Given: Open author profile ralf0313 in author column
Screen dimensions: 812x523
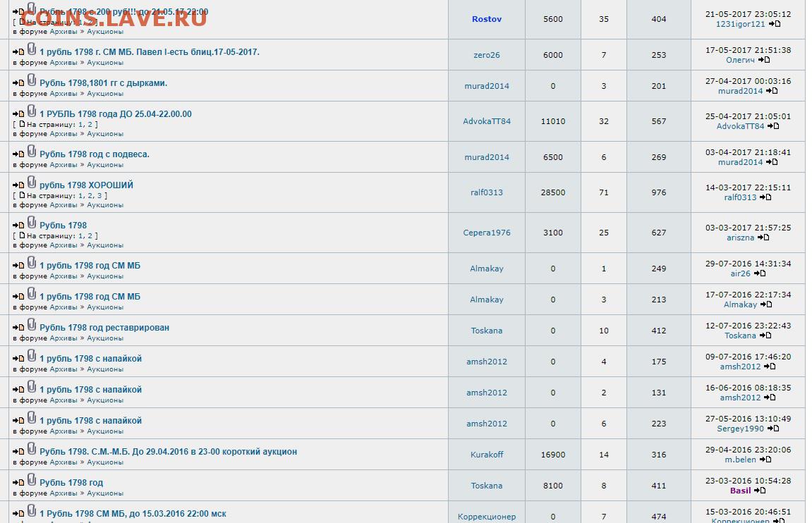Looking at the screenshot, I should [x=486, y=192].
